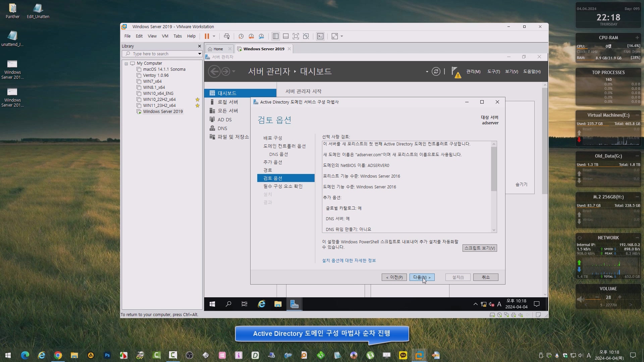This screenshot has height=362, width=644.
Task: Open Chrome from the host taskbar
Action: click(x=58, y=355)
